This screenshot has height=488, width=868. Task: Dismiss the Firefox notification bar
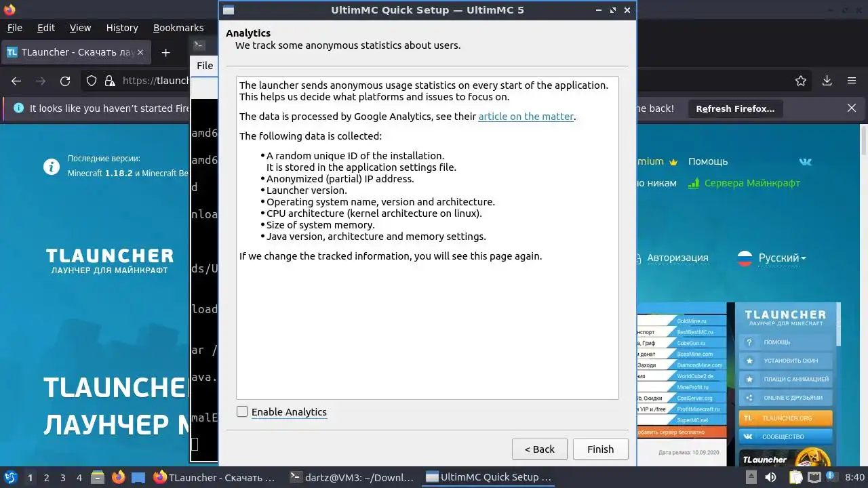(852, 108)
